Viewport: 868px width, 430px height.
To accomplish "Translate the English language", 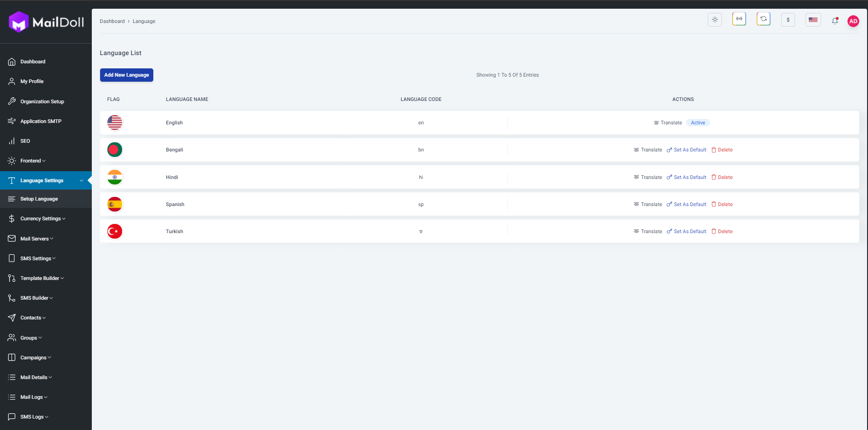I will [668, 123].
